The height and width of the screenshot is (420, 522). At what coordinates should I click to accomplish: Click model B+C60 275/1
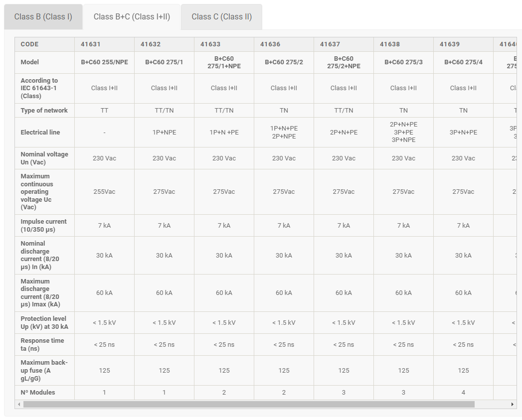164,62
